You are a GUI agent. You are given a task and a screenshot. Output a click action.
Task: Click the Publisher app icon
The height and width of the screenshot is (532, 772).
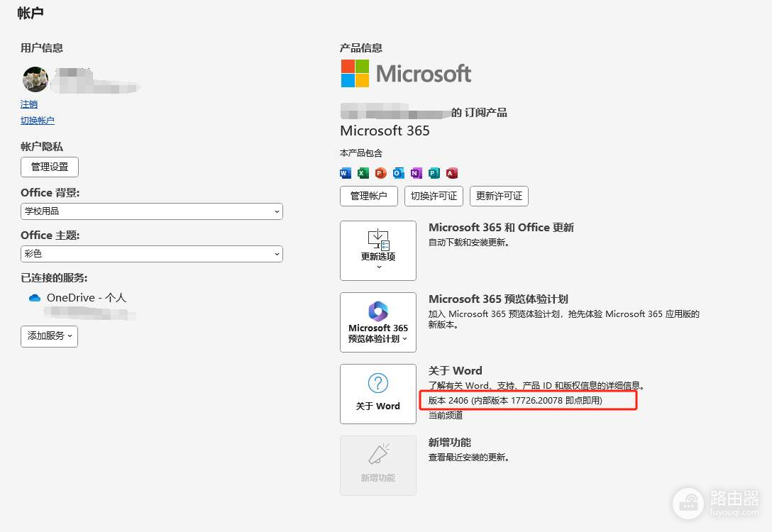click(x=434, y=173)
